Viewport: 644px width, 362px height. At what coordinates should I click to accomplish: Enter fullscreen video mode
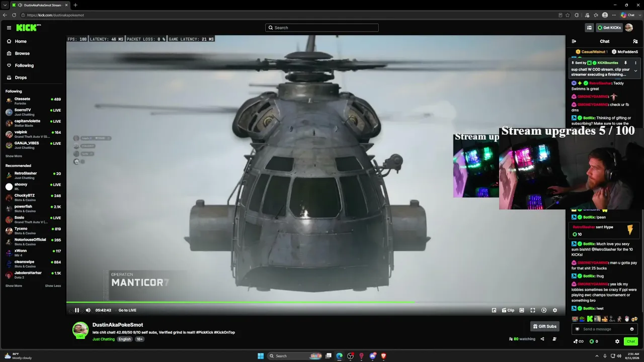point(533,310)
